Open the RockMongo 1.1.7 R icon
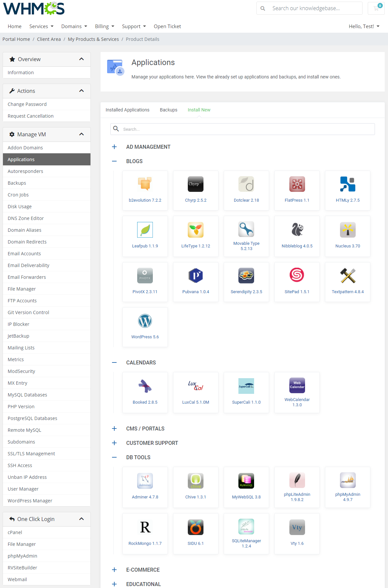Viewport: 388px width, 588px height. 145,527
